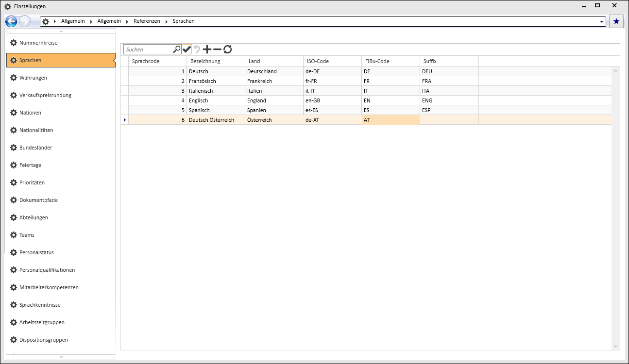Expand breadcrumb arrow before Sprachen
This screenshot has width=629, height=364.
167,21
